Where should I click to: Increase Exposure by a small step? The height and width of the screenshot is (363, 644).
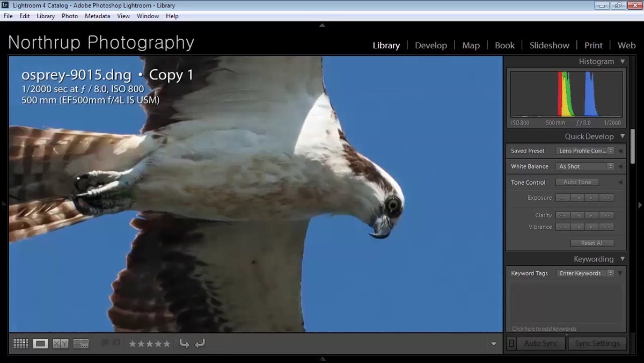pos(592,198)
